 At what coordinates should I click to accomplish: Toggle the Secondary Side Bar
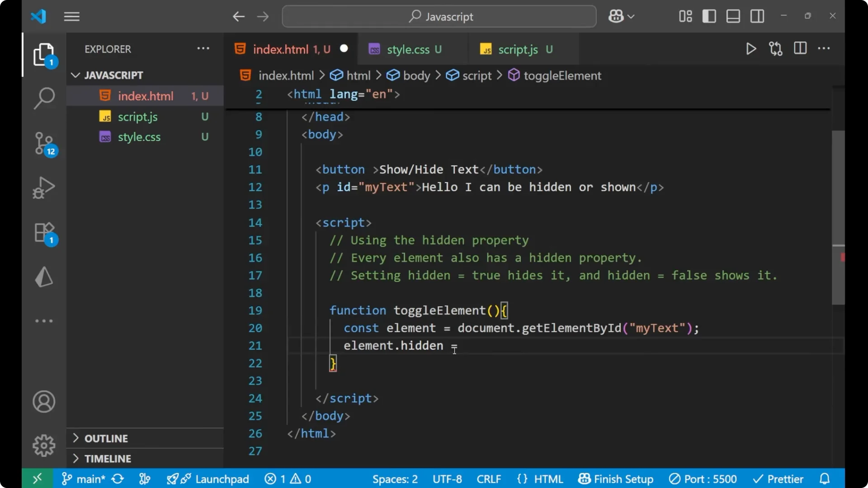(x=757, y=16)
